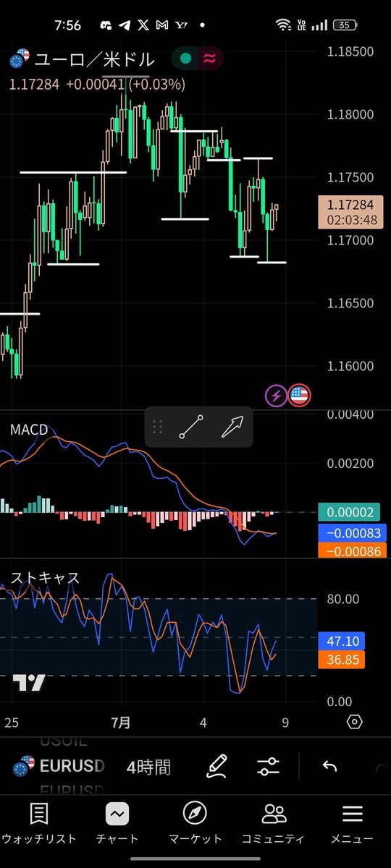
Task: Toggle the pink wave indicator badge
Action: [x=209, y=59]
